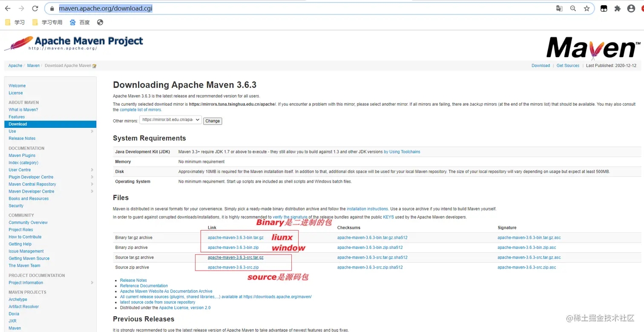The width and height of the screenshot is (644, 332).
Task: Open The Maven Team sidebar link
Action: [x=24, y=266]
